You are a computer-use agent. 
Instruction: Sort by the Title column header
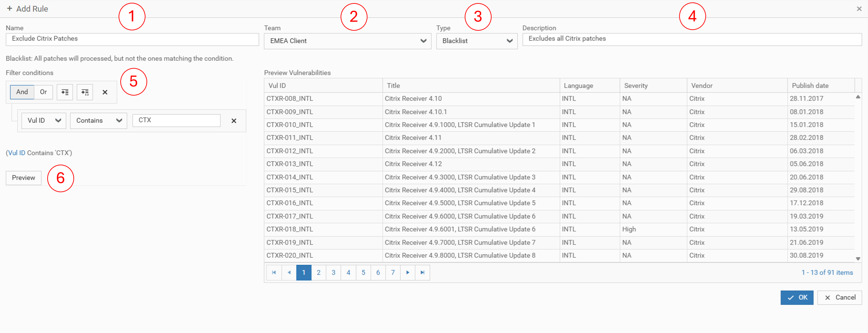tap(471, 86)
